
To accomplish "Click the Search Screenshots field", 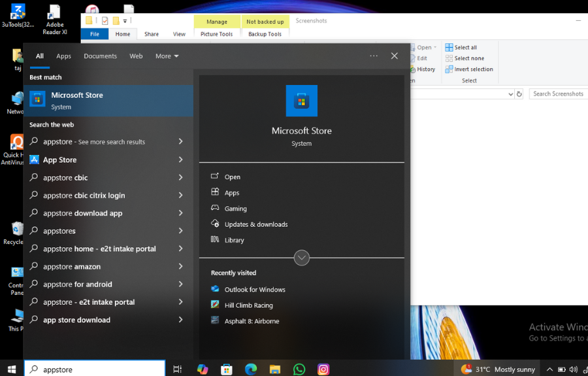I will click(x=559, y=94).
